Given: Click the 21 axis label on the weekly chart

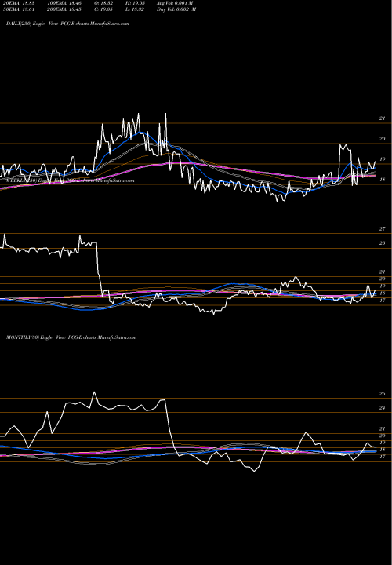Looking at the screenshot, I should [x=383, y=272].
